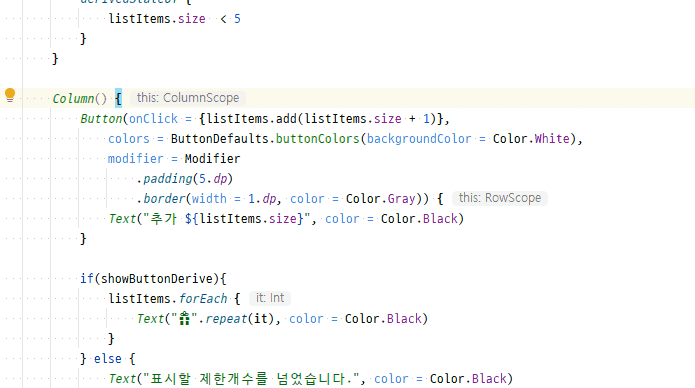
Task: Click the forEach call on listItems
Action: 203,298
